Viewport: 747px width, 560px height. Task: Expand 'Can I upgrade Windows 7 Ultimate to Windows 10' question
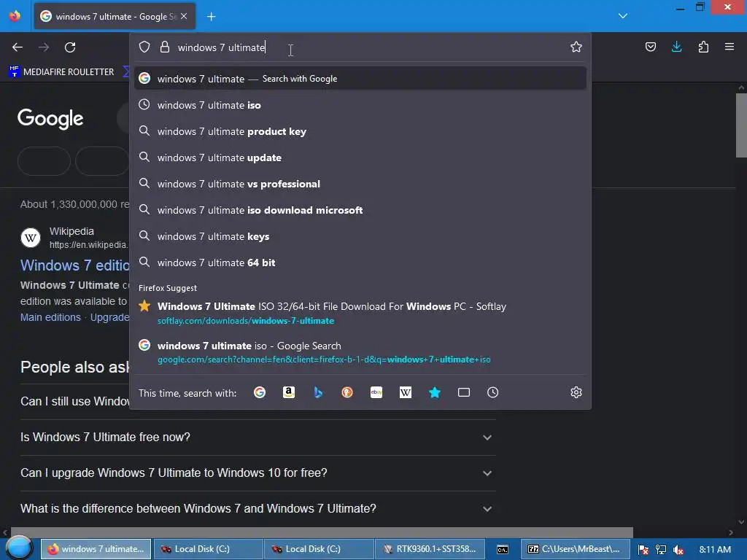(x=258, y=472)
